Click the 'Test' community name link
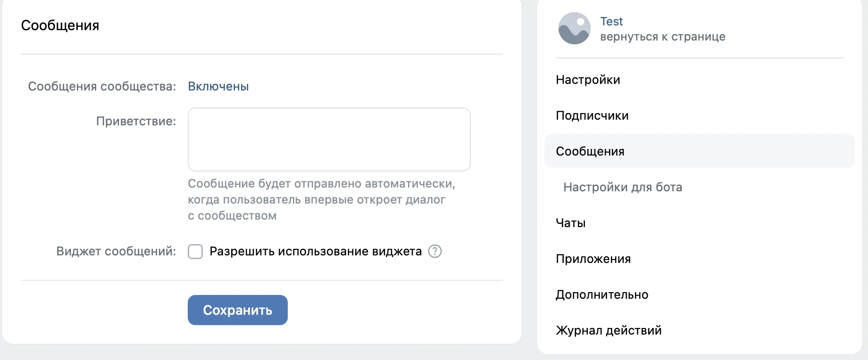868x360 pixels. pos(611,21)
